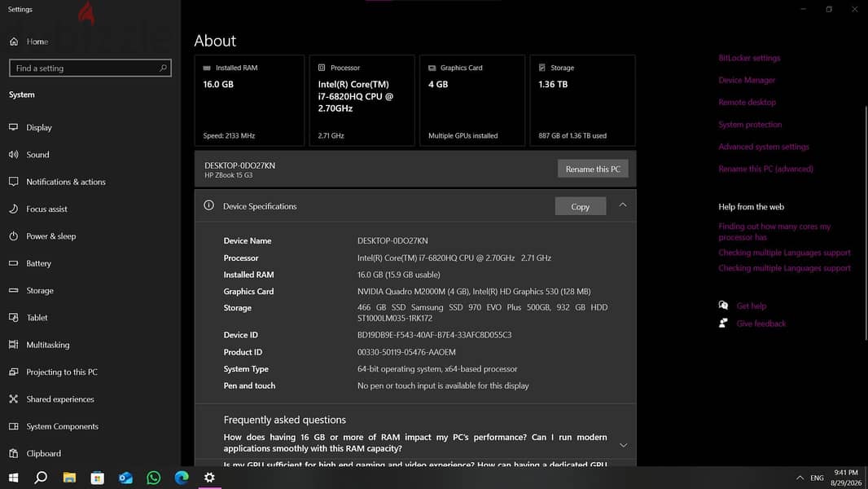Open WhatsApp from the taskbar

[x=153, y=478]
